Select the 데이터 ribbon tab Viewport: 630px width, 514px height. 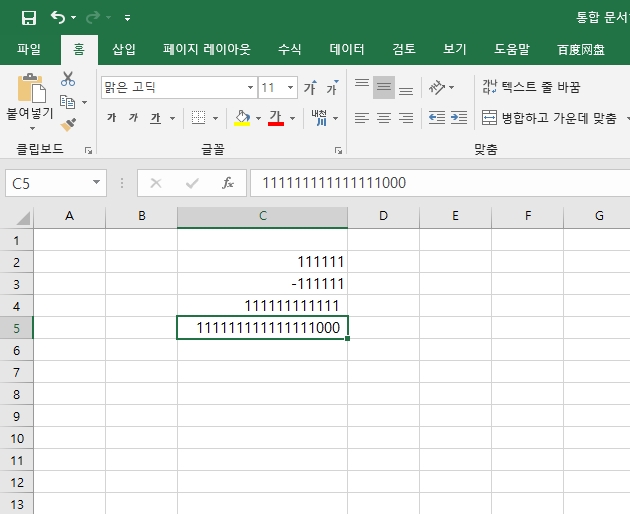coord(347,49)
